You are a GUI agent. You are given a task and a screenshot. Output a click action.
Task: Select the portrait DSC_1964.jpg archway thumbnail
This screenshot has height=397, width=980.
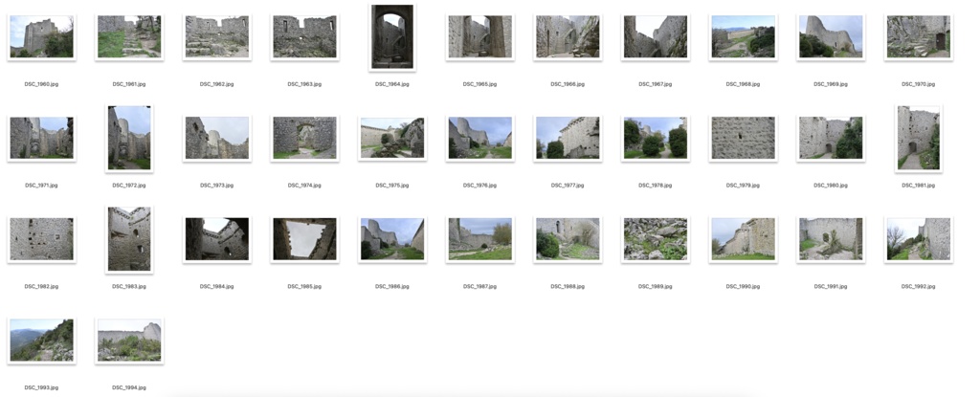[x=391, y=37]
